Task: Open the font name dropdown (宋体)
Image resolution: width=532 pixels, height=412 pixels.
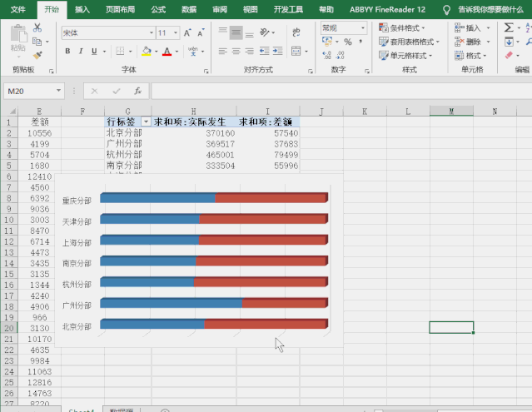Action: pos(152,33)
